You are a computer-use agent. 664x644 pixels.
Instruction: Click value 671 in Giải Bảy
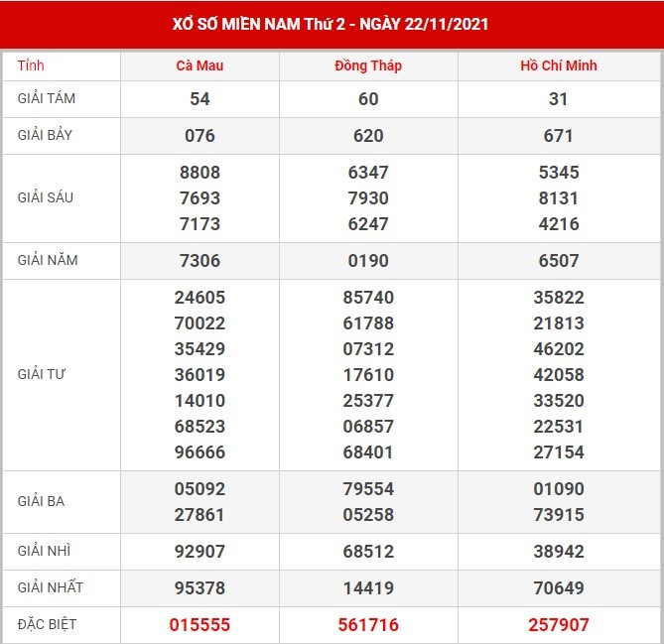[x=558, y=136]
